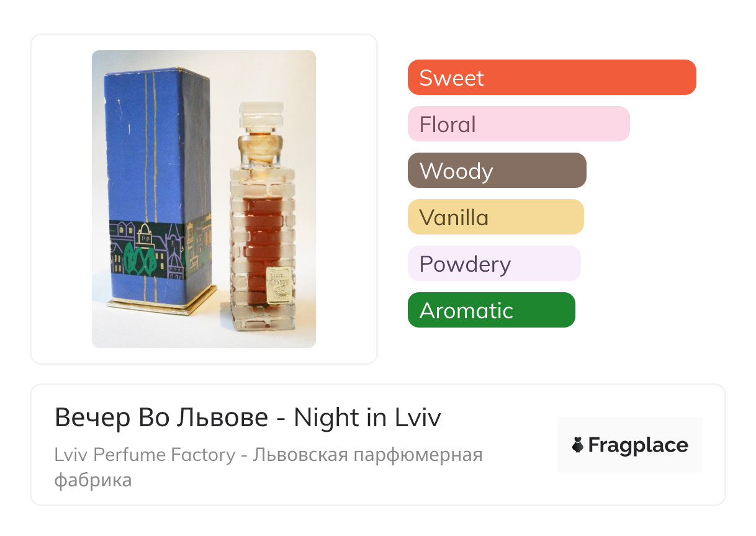Viewport: 756px width, 536px height.
Task: Click the gold base under the box
Action: point(161,302)
